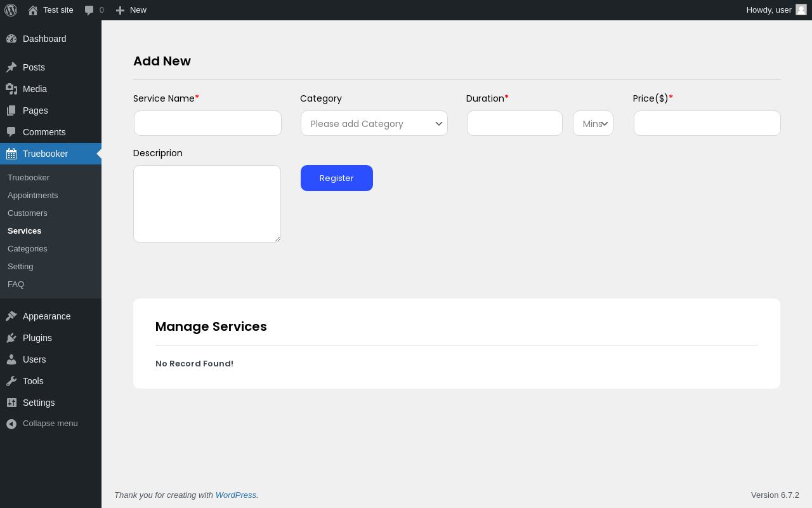
Task: Open the comments bubble icon in admin bar
Action: (89, 10)
